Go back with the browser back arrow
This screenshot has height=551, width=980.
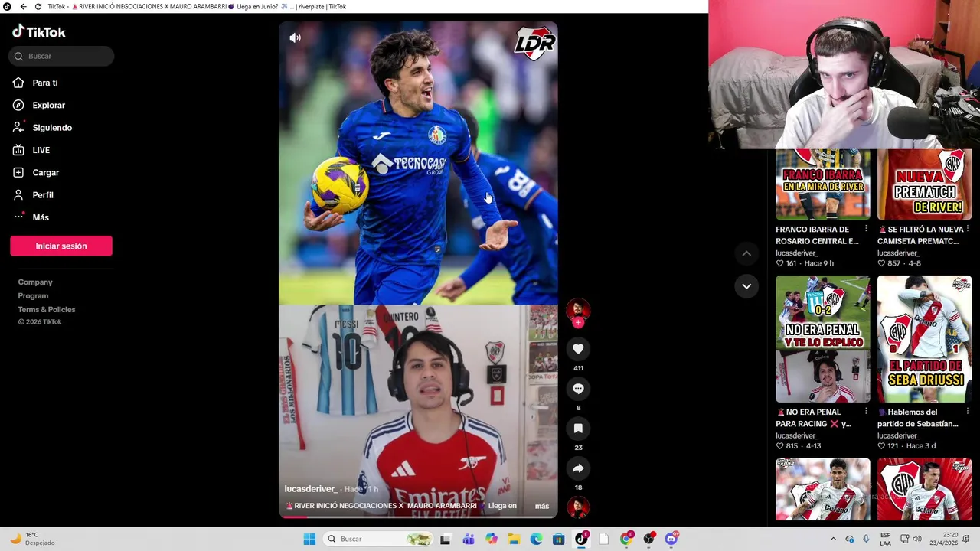23,6
